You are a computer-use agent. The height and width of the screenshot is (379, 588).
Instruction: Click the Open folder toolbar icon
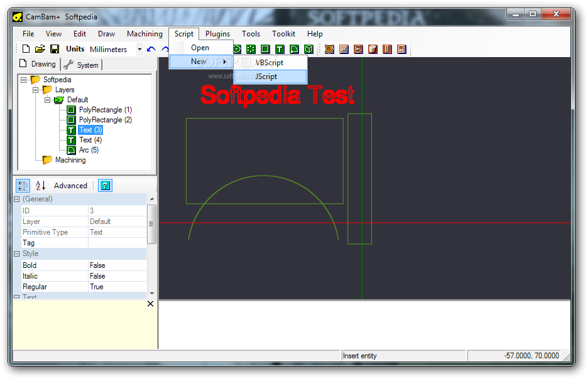[x=40, y=49]
